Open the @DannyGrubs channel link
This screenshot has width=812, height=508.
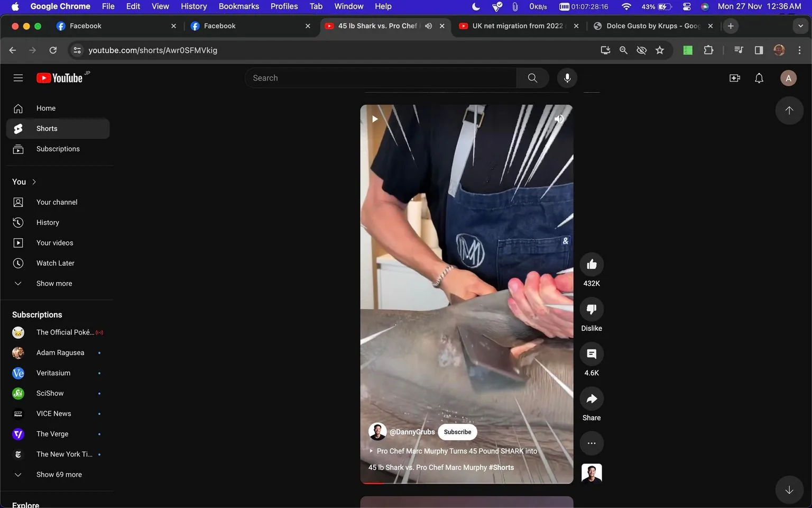(412, 432)
